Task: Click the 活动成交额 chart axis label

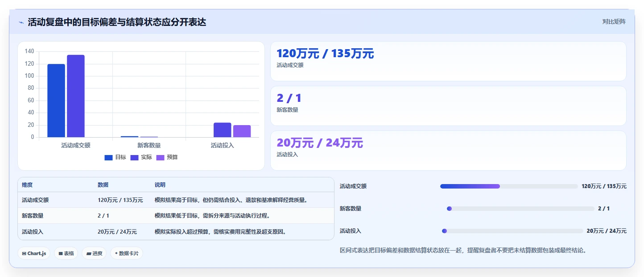Action: 76,145
